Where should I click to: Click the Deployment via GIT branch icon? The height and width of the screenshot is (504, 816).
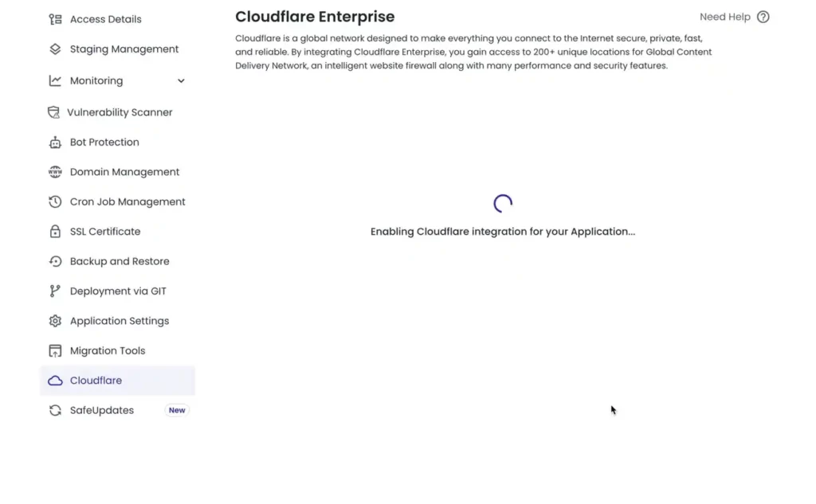tap(55, 291)
